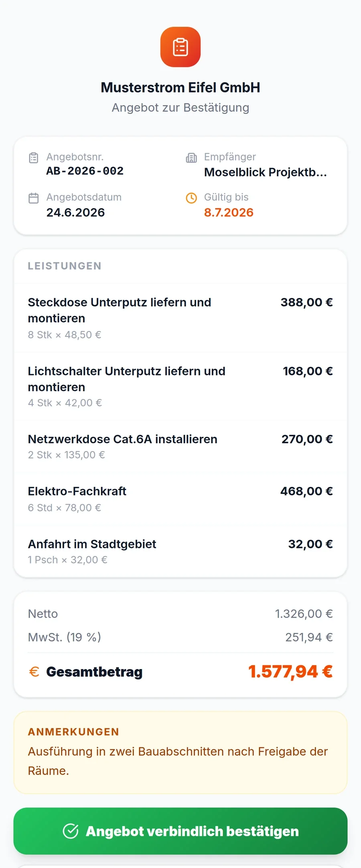Screen dimensions: 361x868
Task: Click the orange clipboard app logo
Action: (x=180, y=47)
